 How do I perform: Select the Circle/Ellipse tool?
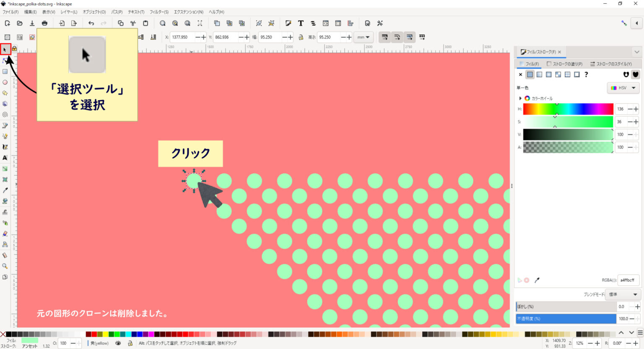[x=5, y=82]
